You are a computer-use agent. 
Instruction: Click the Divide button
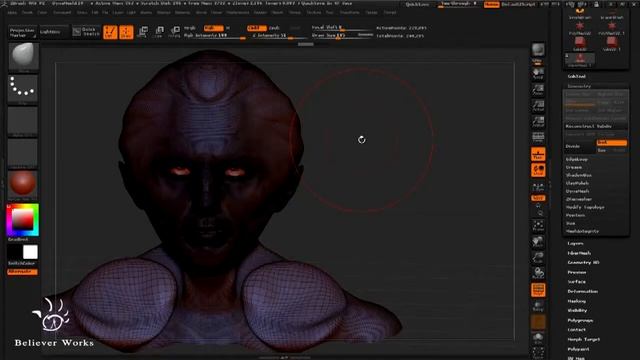(x=580, y=146)
